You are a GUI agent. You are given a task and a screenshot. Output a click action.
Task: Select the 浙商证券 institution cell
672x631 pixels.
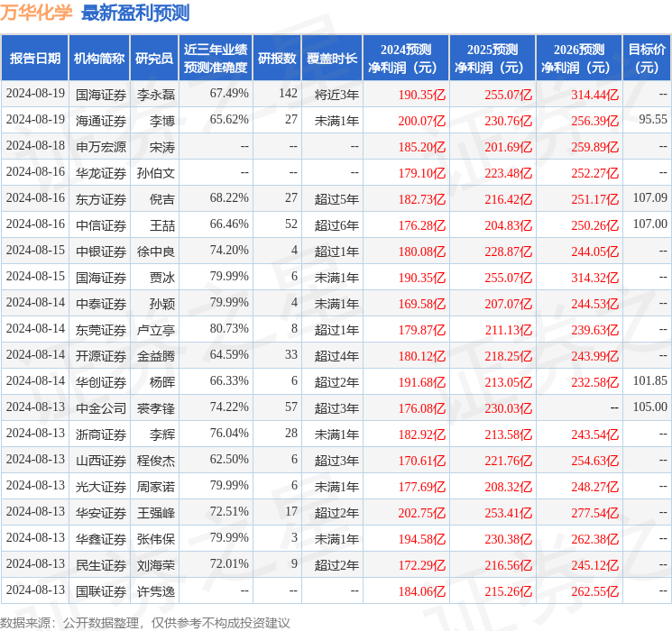tap(101, 434)
